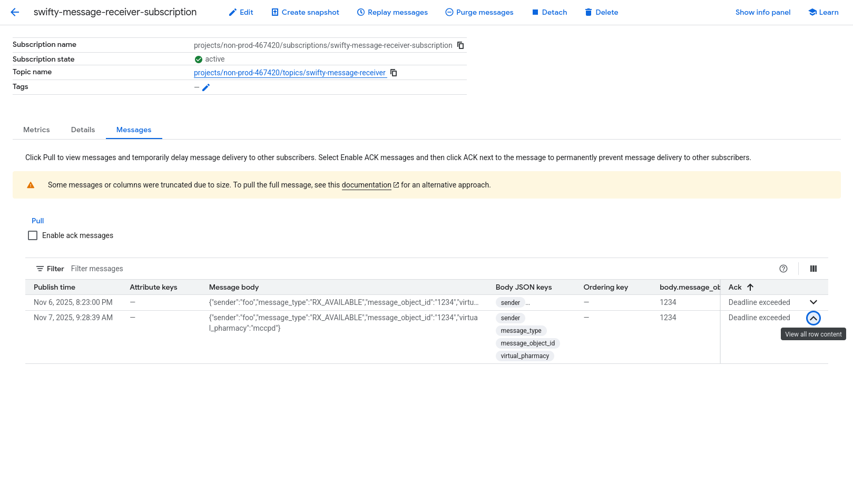Collapse the Nov 7 message row
Viewport: 853px width, 504px height.
pyautogui.click(x=813, y=318)
